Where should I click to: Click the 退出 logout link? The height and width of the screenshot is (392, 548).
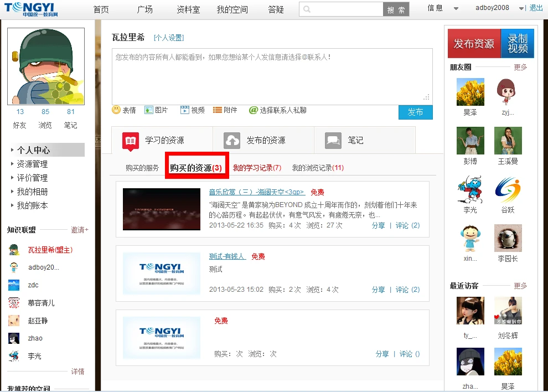536,8
